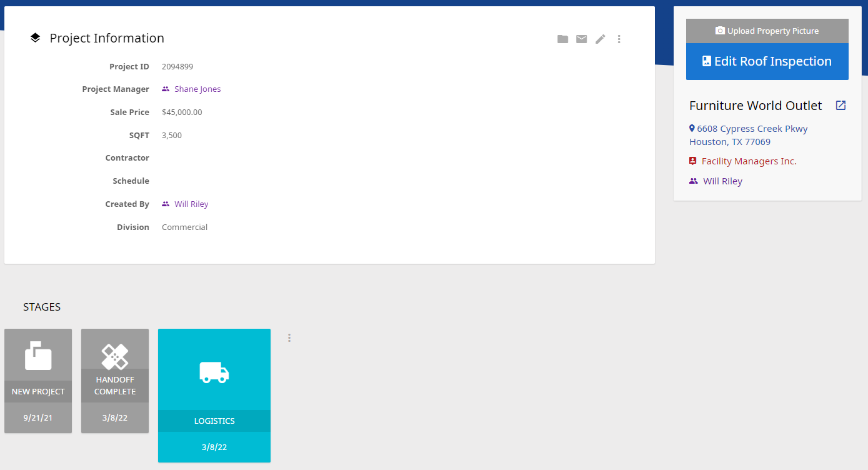
Task: Click the 3/8/22 date under Logistics
Action: pos(214,447)
